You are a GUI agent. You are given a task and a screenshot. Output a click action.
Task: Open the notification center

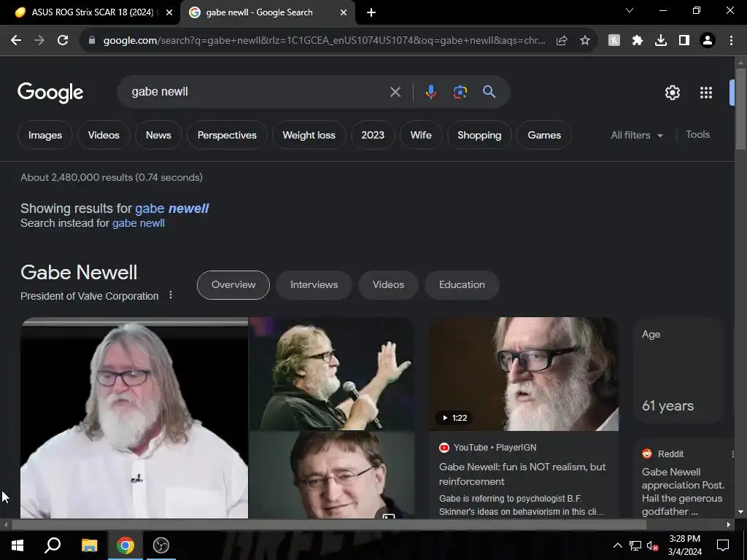click(x=723, y=545)
